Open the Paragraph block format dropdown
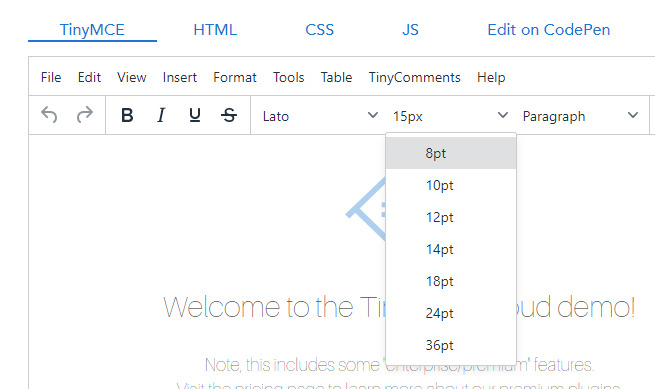This screenshot has height=389, width=655. pos(580,116)
